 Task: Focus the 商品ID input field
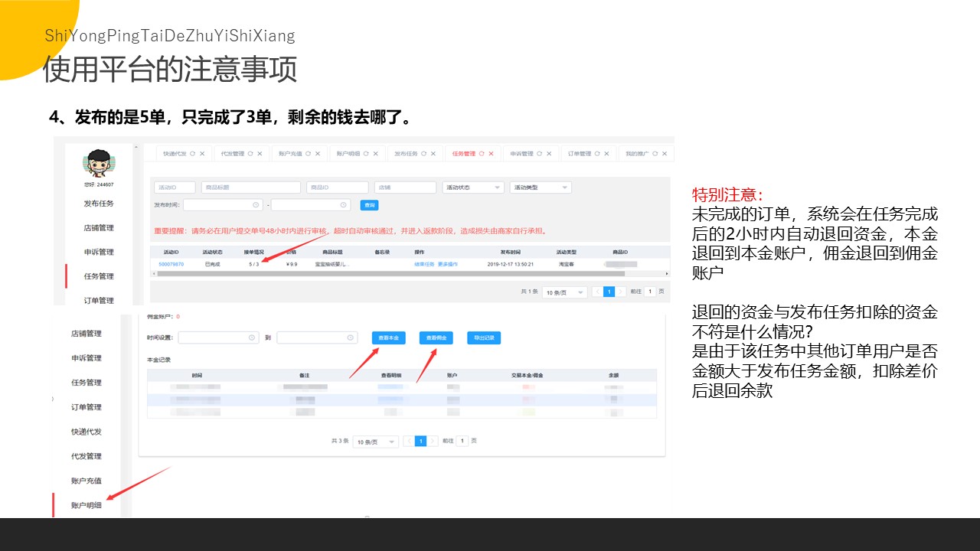337,187
